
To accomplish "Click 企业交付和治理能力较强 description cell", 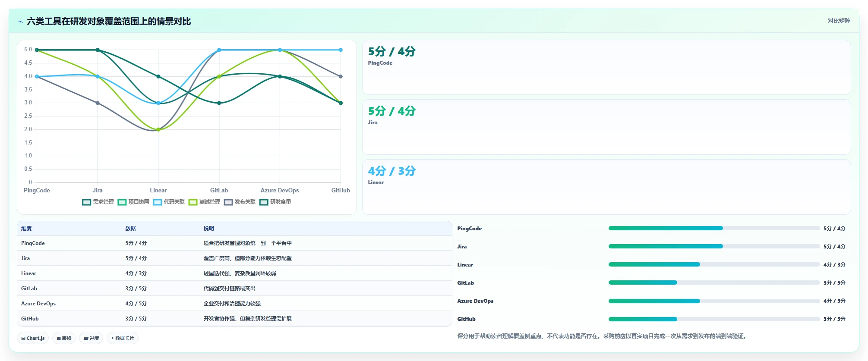I will coord(232,304).
